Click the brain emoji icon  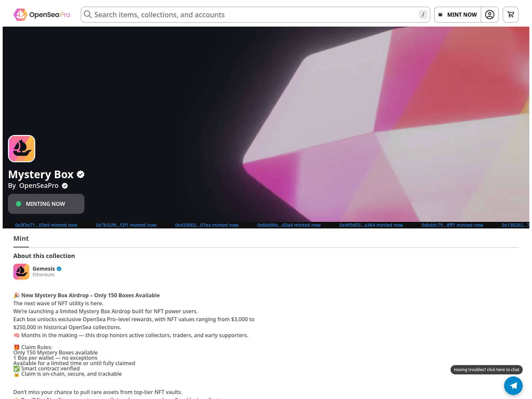(17, 335)
